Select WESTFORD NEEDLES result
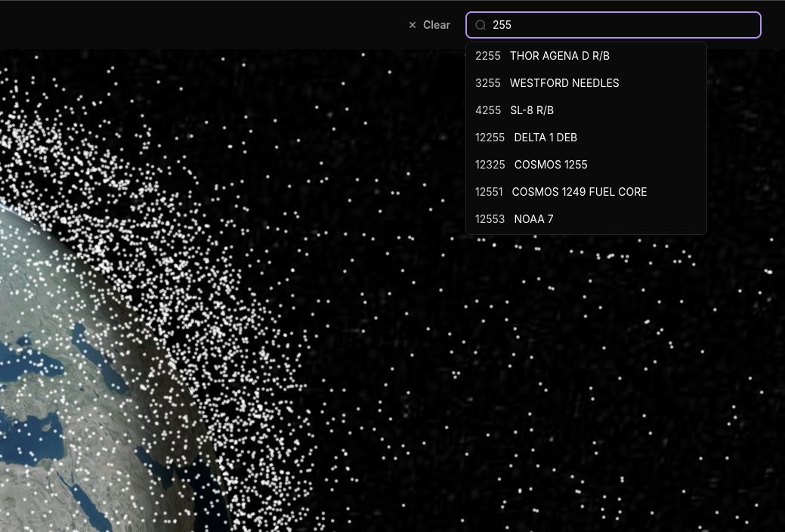 (586, 83)
